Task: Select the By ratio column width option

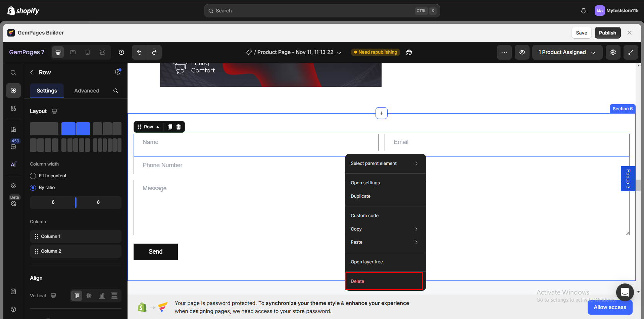Action: pos(33,187)
